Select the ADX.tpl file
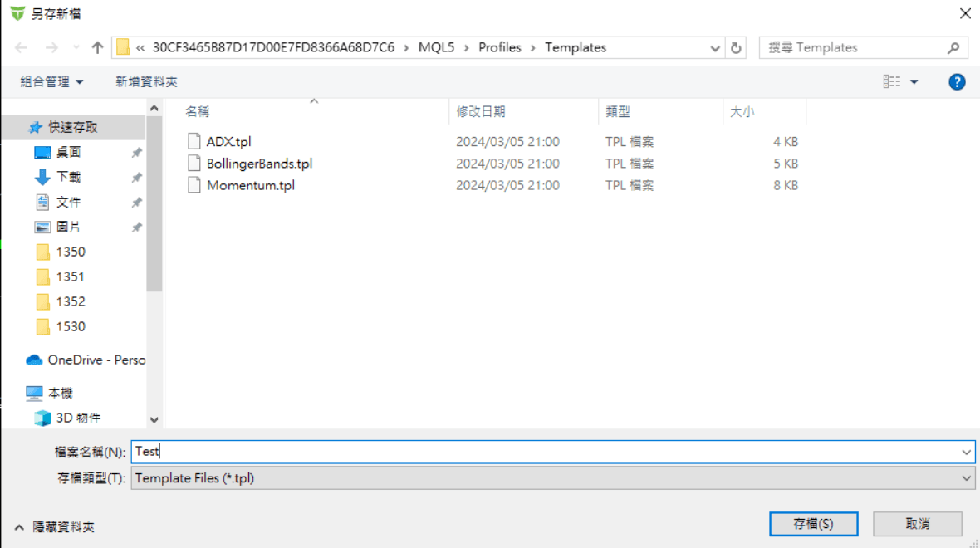Image resolution: width=980 pixels, height=548 pixels. pyautogui.click(x=228, y=142)
